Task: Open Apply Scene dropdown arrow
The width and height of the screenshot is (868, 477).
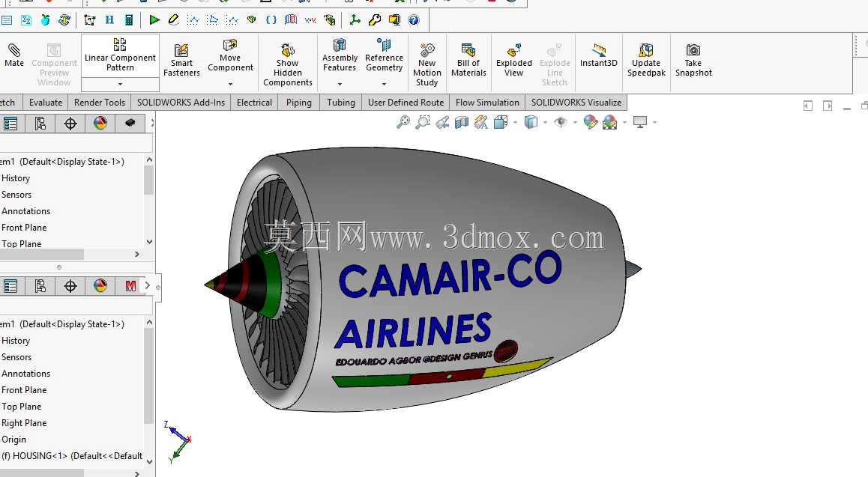Action: [x=624, y=122]
